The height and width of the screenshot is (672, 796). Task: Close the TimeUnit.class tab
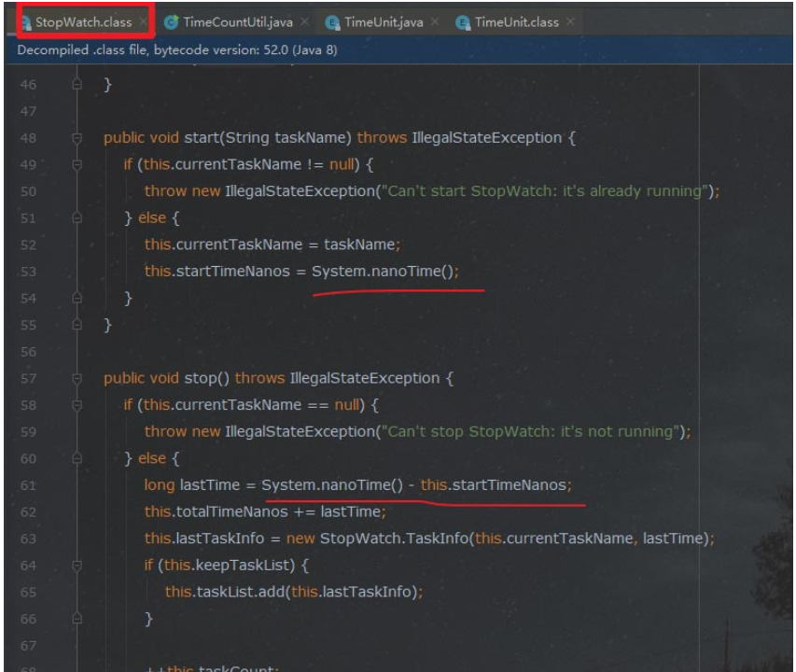pos(570,21)
